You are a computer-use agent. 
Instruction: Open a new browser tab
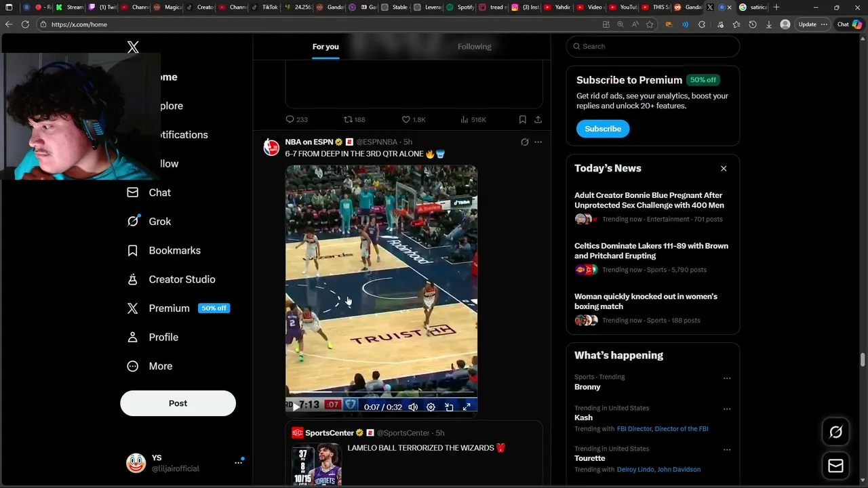tap(776, 7)
